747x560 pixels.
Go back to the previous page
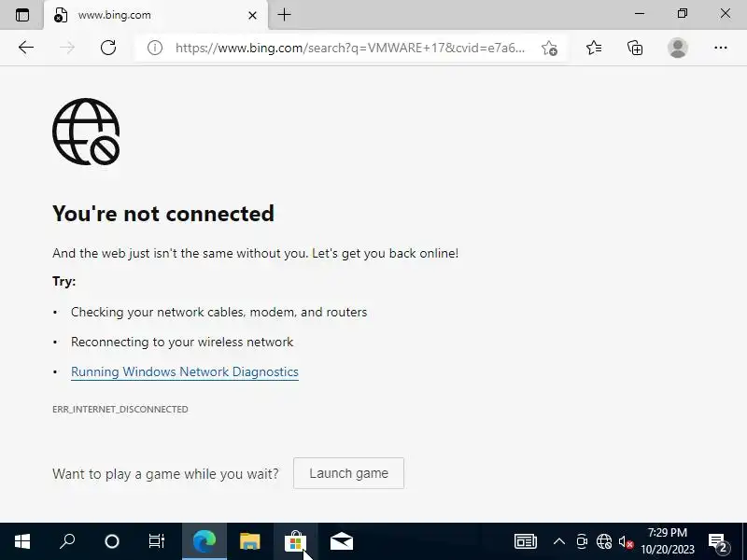coord(26,48)
